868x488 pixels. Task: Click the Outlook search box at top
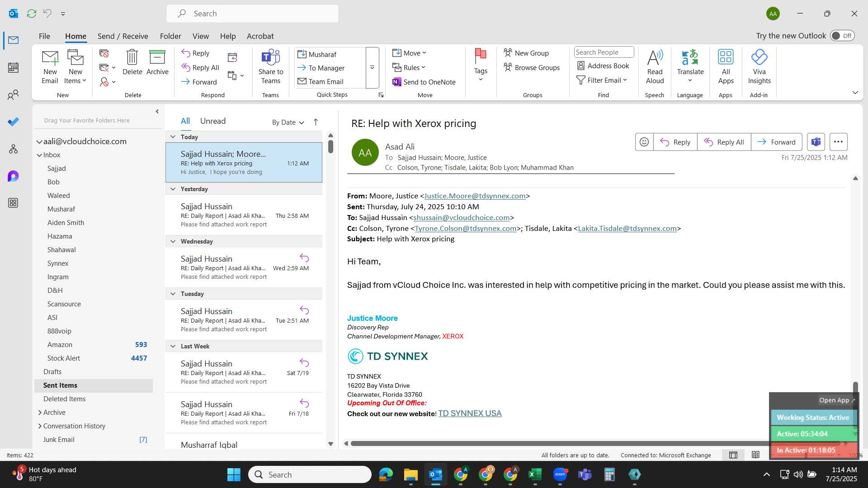coord(252,14)
